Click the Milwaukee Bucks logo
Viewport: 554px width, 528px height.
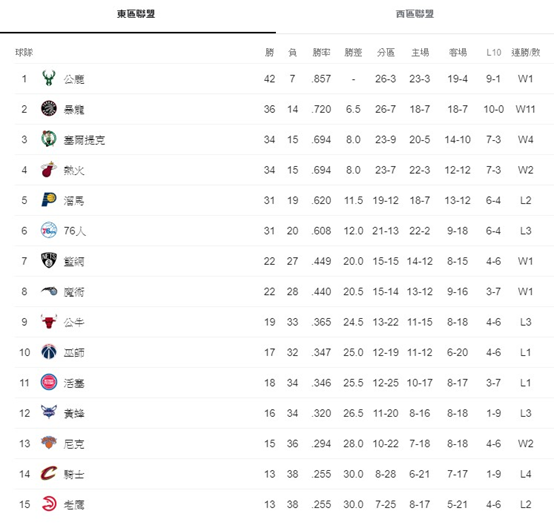click(49, 78)
